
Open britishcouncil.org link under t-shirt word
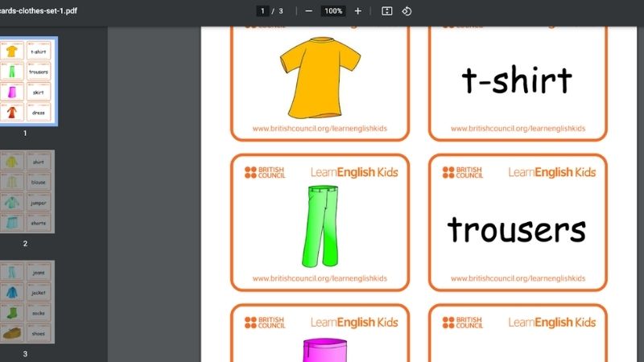pyautogui.click(x=518, y=129)
